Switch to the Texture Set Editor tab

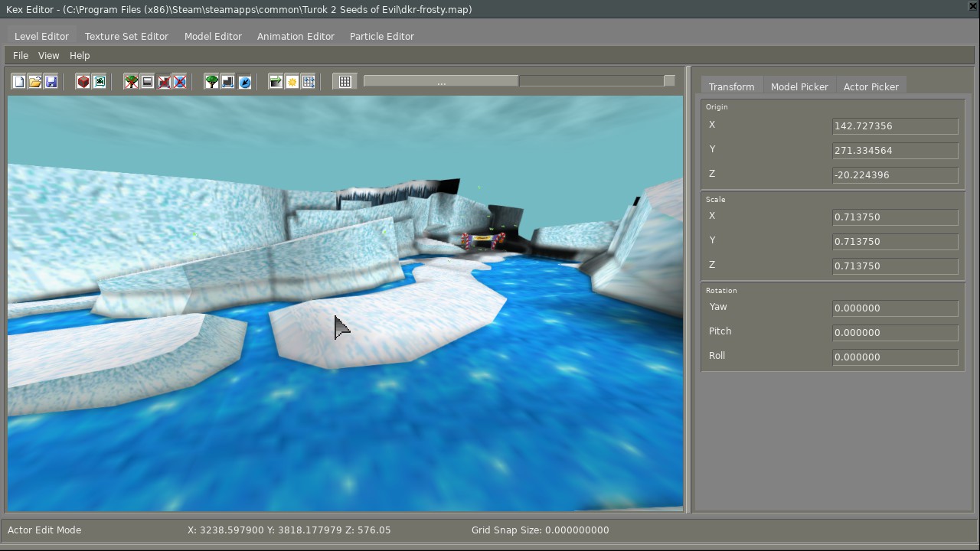tap(126, 37)
